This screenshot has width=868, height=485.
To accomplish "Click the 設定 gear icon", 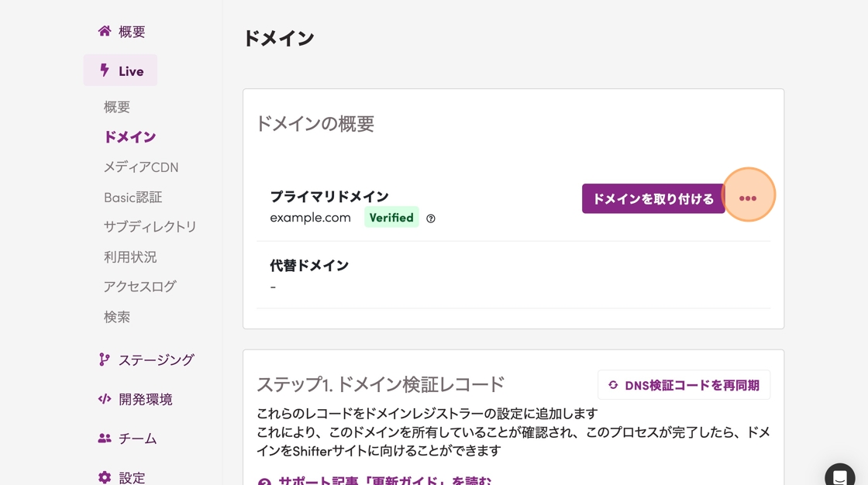I will (105, 477).
